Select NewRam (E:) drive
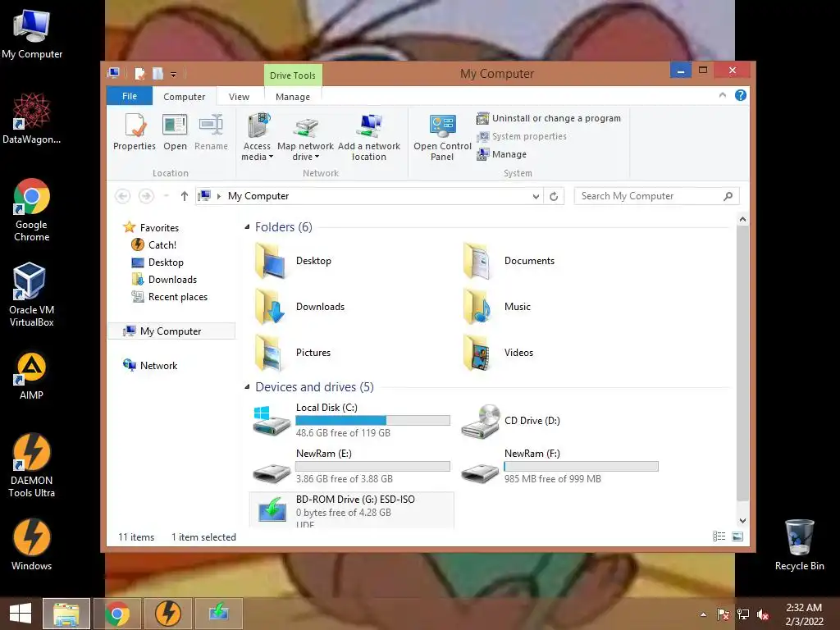The width and height of the screenshot is (840, 630). 351,467
